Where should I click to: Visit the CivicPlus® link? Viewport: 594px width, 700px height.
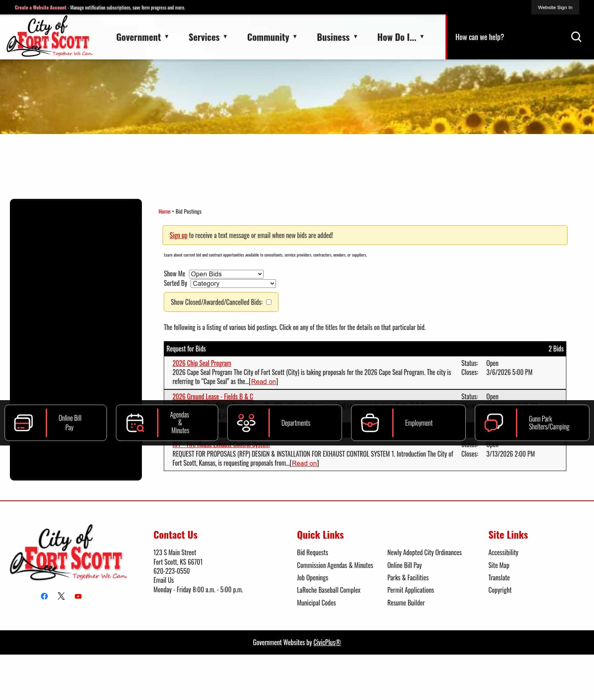pyautogui.click(x=327, y=642)
